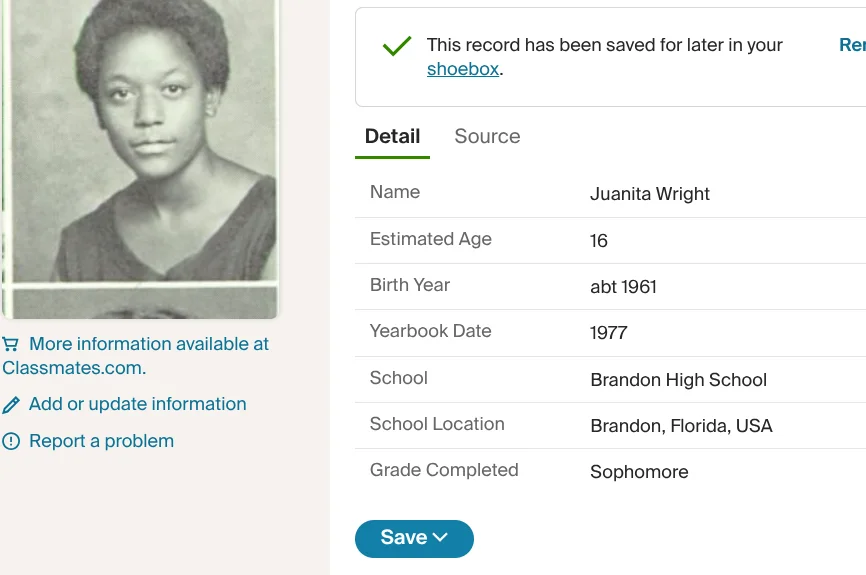
Task: Open the Source tab
Action: click(x=487, y=137)
